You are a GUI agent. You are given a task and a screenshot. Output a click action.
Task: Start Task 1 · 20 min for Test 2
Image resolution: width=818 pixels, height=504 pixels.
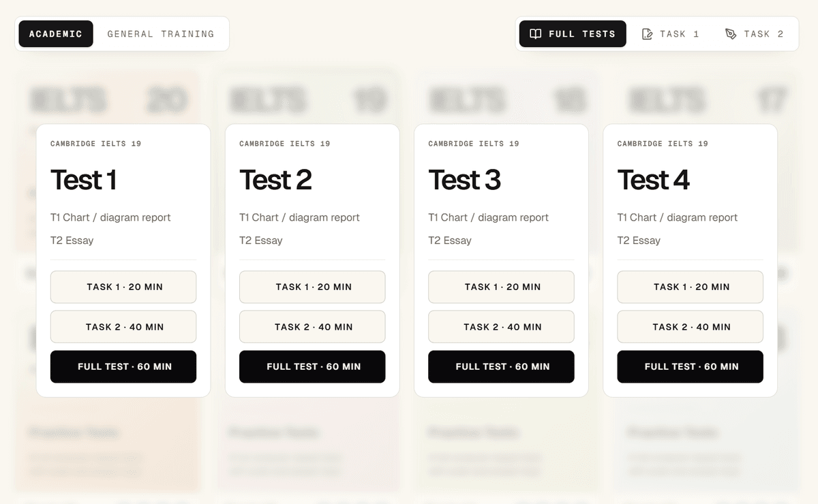point(312,287)
